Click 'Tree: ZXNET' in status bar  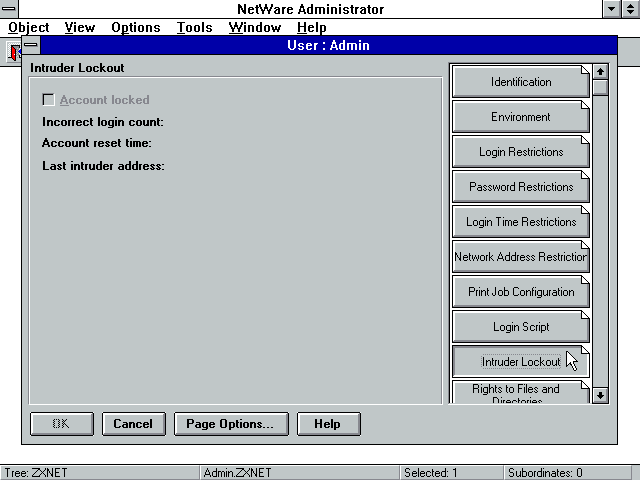(x=36, y=473)
